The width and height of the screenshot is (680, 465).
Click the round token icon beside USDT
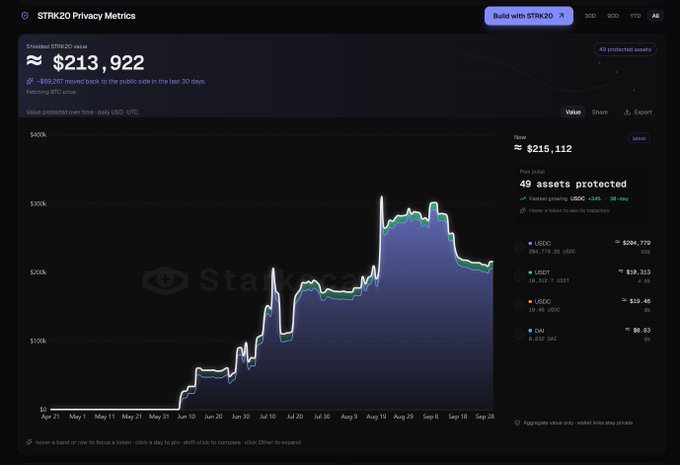(x=519, y=276)
